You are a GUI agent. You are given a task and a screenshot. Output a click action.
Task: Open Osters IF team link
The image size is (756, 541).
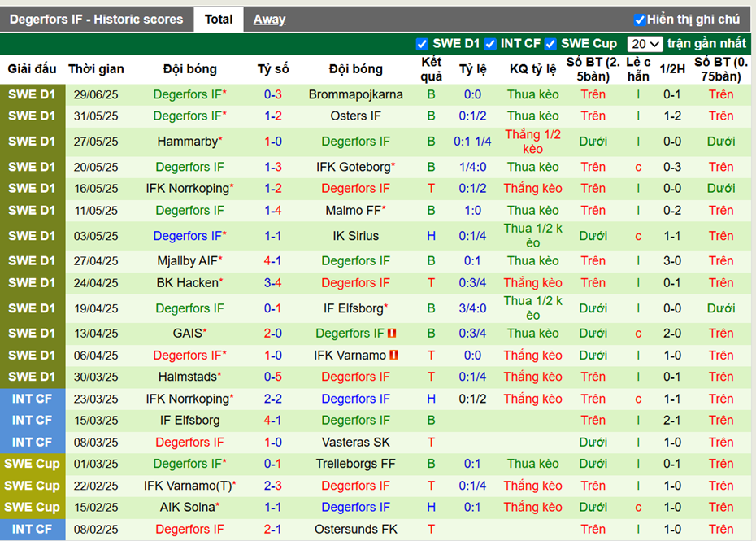click(356, 116)
